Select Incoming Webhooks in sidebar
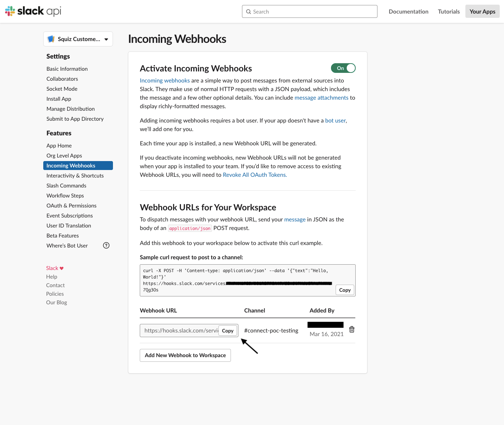Image resolution: width=504 pixels, height=425 pixels. tap(78, 166)
